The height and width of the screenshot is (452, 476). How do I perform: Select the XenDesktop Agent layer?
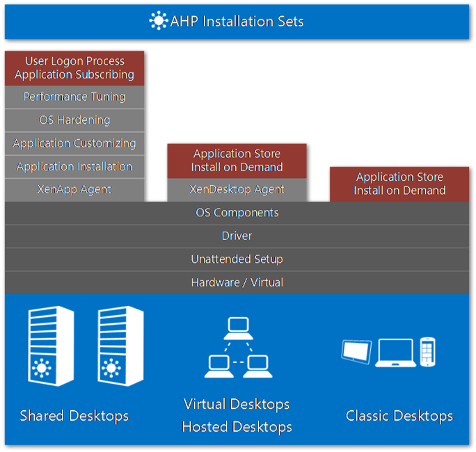[237, 190]
